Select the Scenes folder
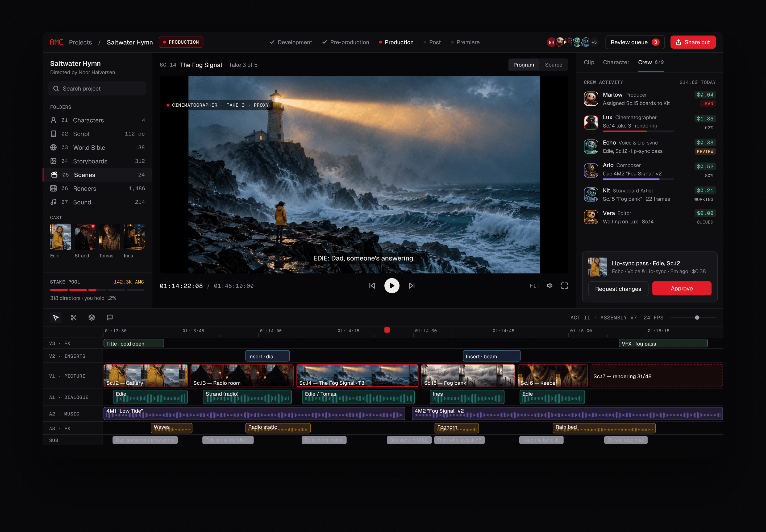Screen dimensions: 766x532 coord(97,175)
